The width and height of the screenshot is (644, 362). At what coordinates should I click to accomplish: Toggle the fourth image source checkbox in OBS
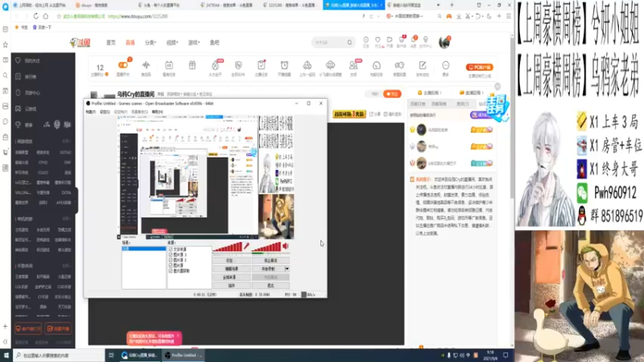(171, 265)
